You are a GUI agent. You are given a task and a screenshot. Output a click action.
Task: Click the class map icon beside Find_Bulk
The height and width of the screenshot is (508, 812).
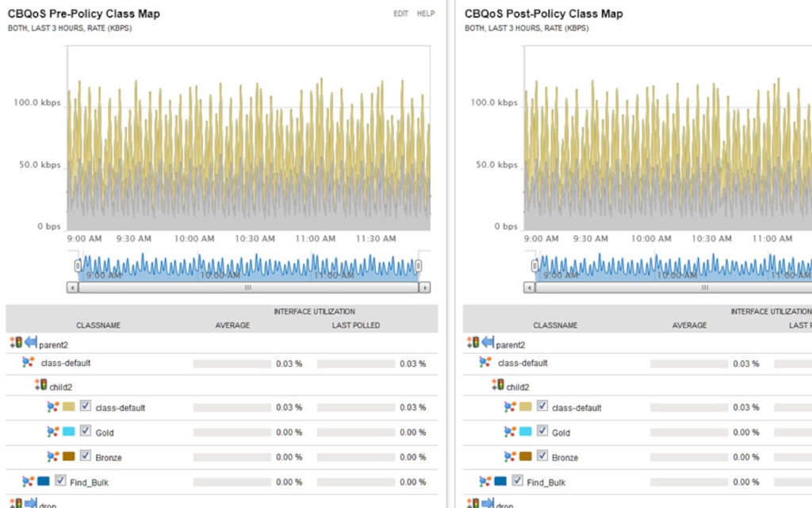[x=29, y=482]
